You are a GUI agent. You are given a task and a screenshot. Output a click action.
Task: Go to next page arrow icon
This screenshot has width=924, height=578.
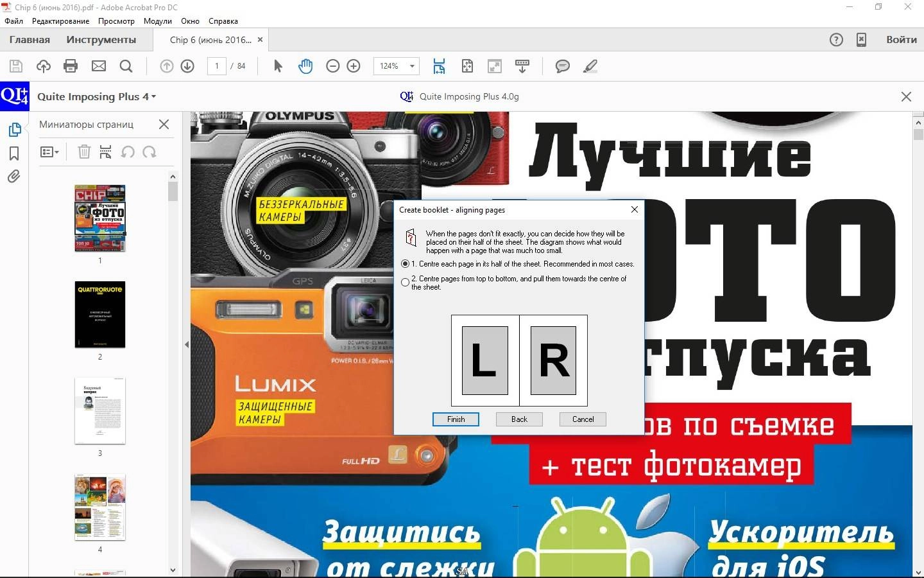(187, 66)
